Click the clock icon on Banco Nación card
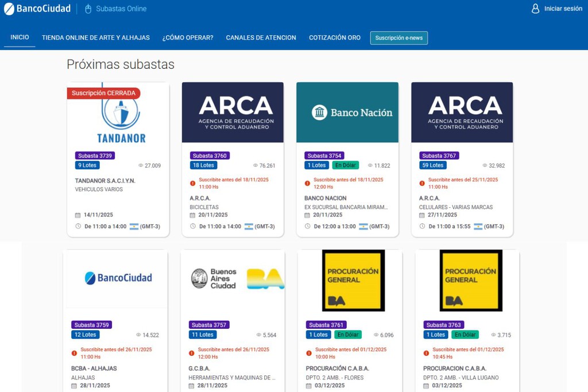The width and height of the screenshot is (588, 392). 307,226
